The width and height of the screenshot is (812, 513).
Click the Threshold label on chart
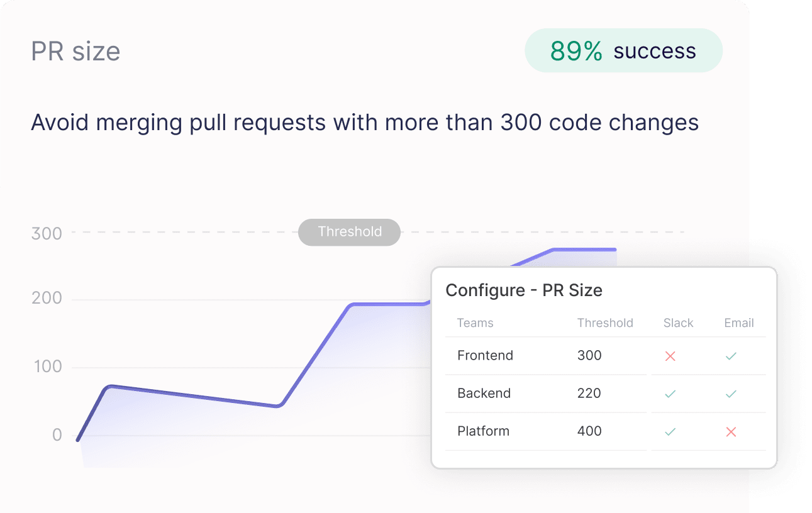tap(349, 232)
